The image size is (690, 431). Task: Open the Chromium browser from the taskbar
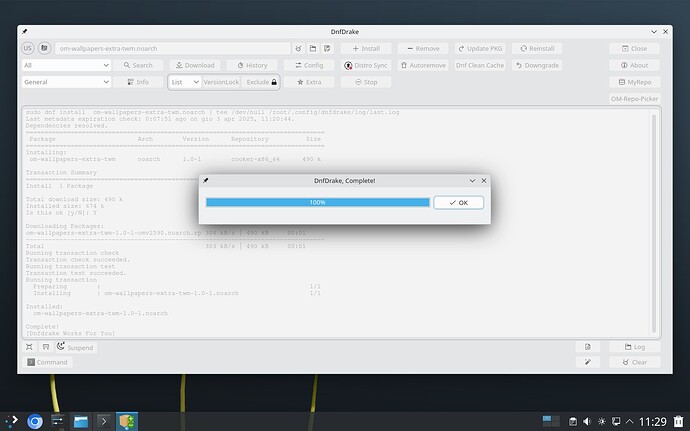point(35,421)
